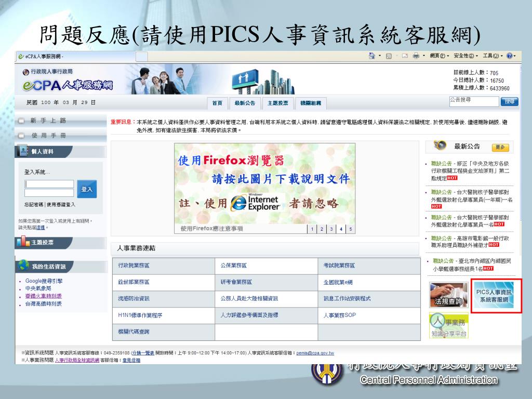Image resolution: width=532 pixels, height=399 pixels.
Task: Open the 全國就業e網 link
Action: coord(338,282)
